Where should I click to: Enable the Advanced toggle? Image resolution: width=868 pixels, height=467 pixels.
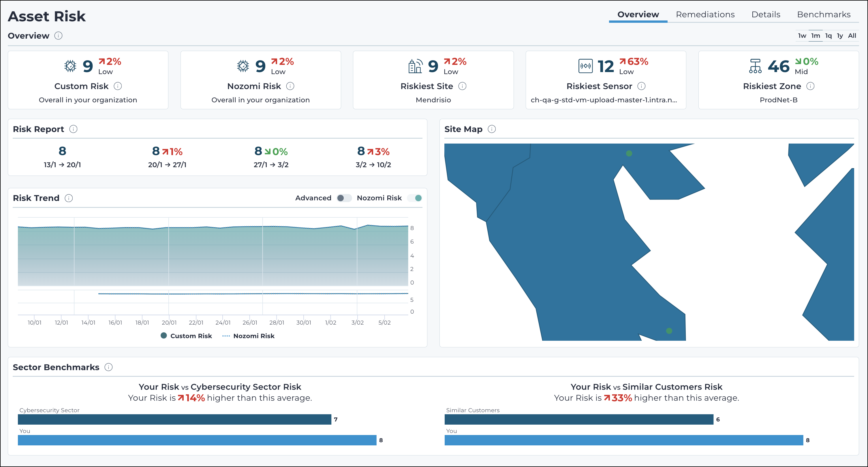coord(344,198)
